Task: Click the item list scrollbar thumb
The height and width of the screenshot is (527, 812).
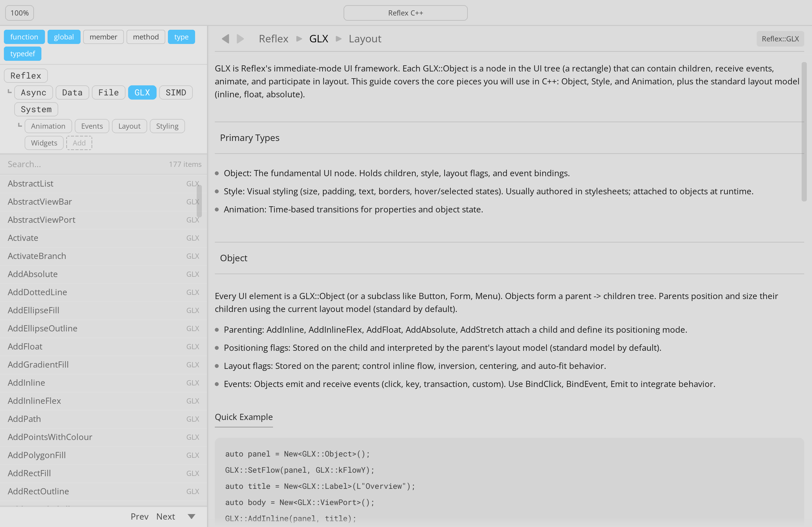Action: (x=199, y=201)
